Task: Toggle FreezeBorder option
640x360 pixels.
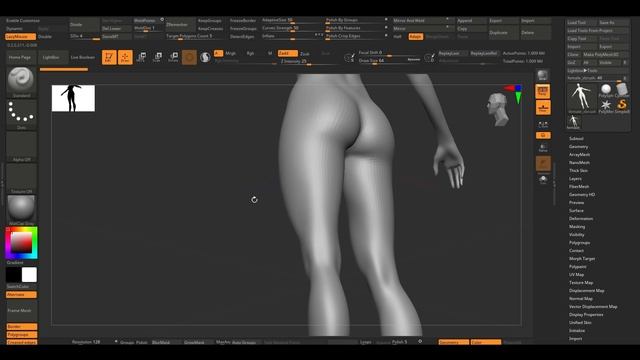Action: pyautogui.click(x=242, y=21)
